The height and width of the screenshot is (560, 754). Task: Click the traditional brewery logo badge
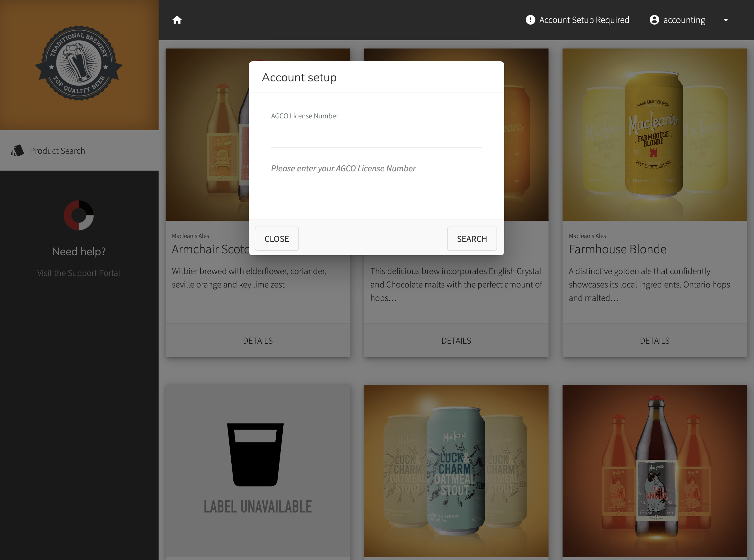tap(79, 63)
